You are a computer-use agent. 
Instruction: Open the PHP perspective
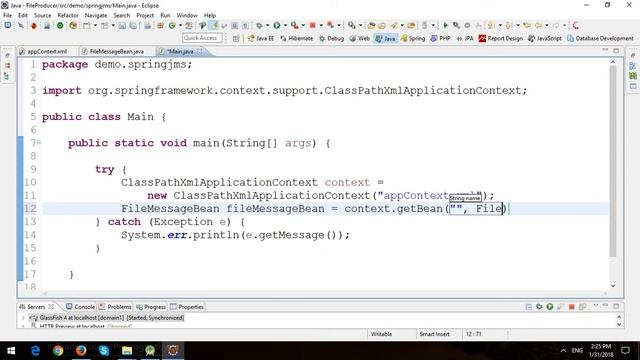[x=440, y=38]
